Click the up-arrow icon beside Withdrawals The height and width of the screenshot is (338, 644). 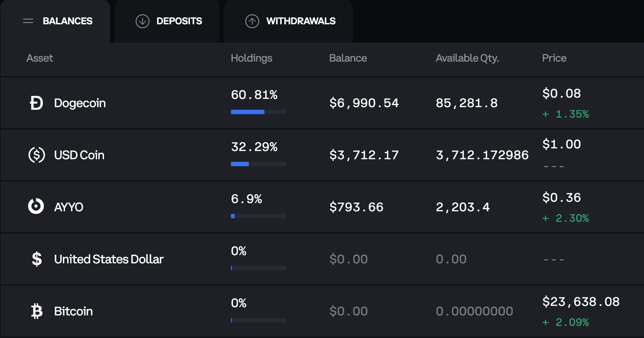(252, 21)
